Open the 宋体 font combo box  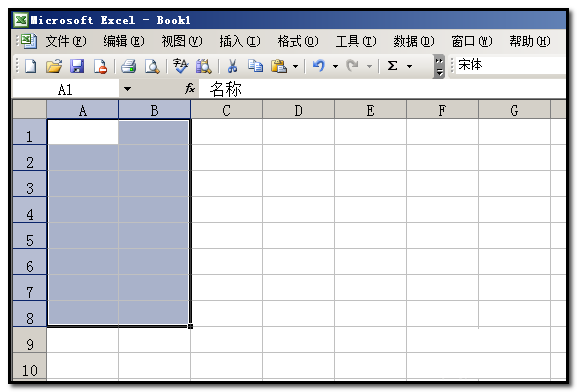click(511, 65)
